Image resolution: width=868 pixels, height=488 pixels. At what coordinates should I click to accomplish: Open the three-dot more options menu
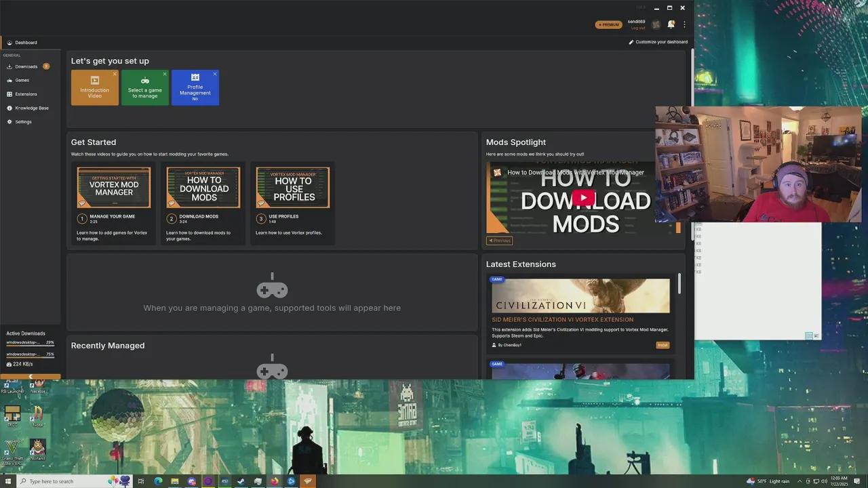[684, 24]
